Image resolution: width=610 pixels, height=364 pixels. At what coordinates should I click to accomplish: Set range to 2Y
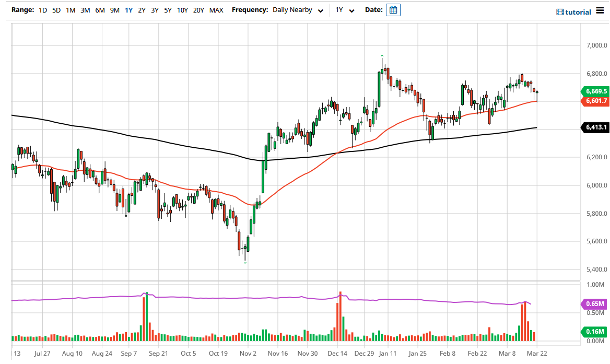(x=142, y=10)
